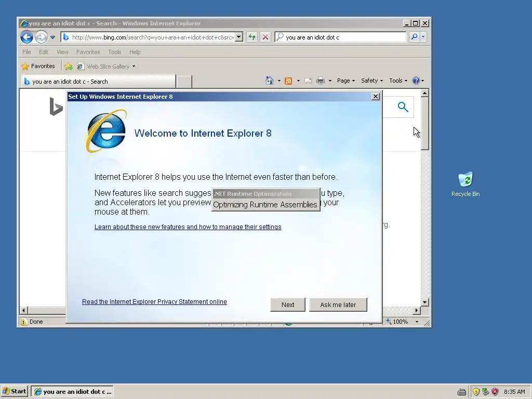The height and width of the screenshot is (399, 532).
Task: Click the Ask me later button
Action: (x=338, y=304)
